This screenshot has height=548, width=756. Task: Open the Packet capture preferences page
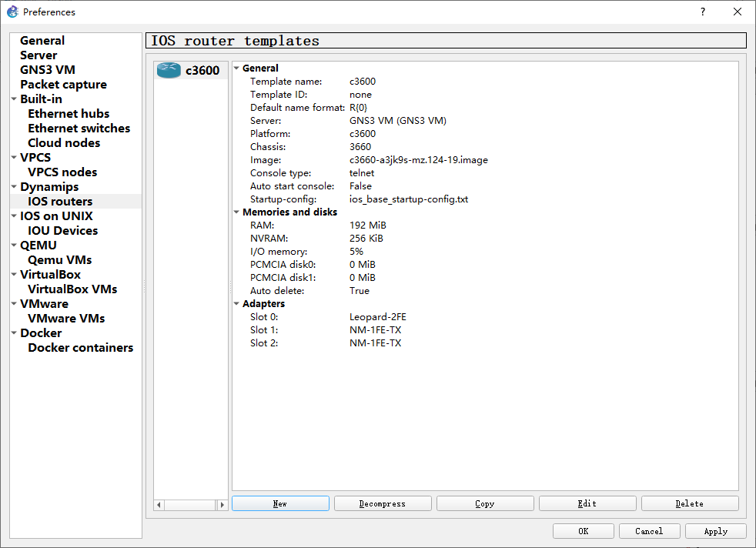63,85
